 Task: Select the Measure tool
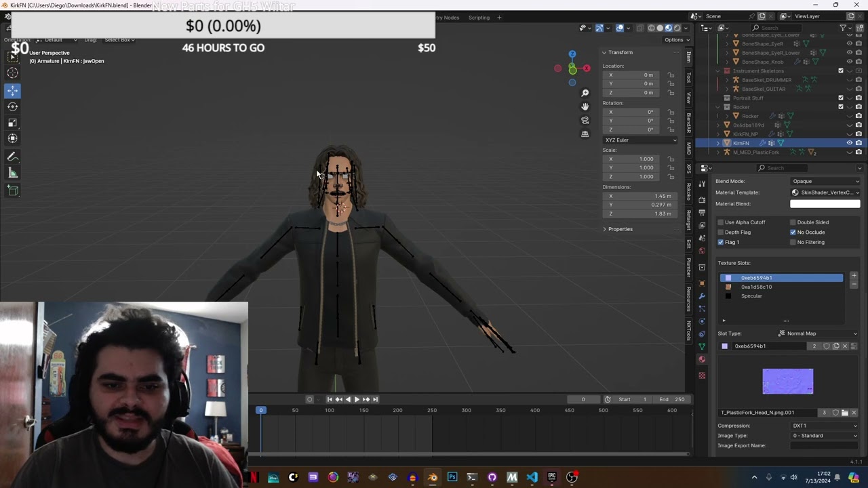[x=13, y=173]
